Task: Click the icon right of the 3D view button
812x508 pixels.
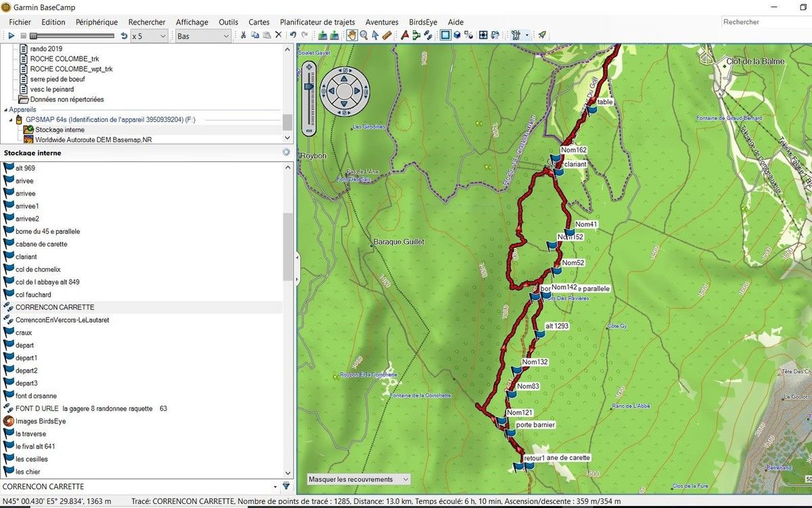Action: (468, 36)
